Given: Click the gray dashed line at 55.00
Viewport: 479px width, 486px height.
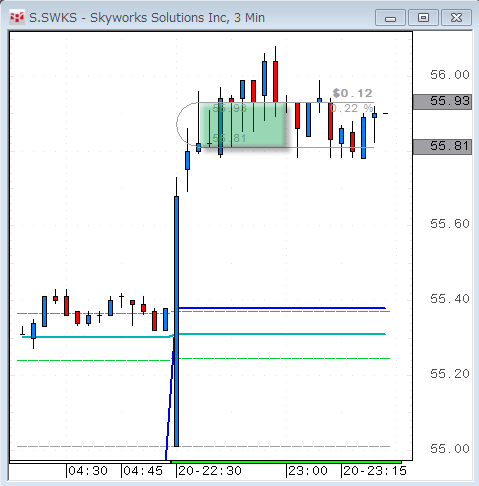Looking at the screenshot, I should 203,446.
